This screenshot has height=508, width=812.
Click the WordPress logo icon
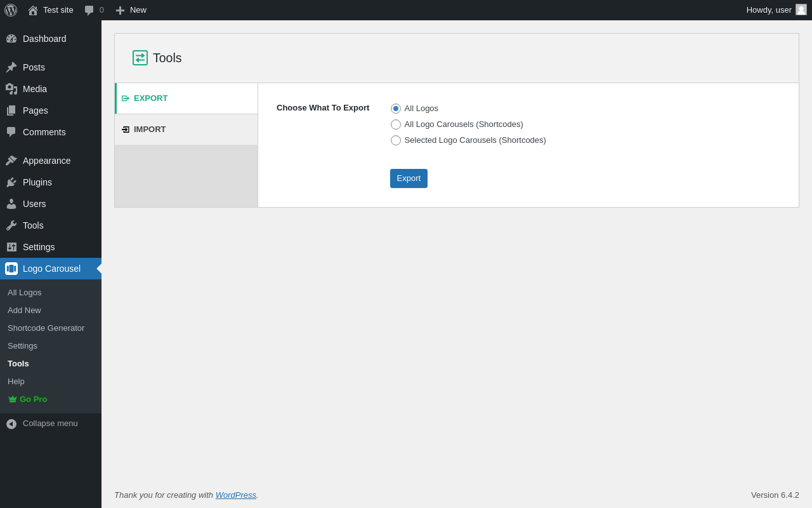(x=11, y=10)
